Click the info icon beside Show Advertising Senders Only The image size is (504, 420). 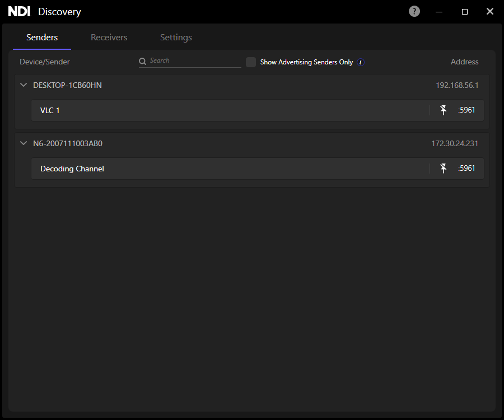click(361, 62)
